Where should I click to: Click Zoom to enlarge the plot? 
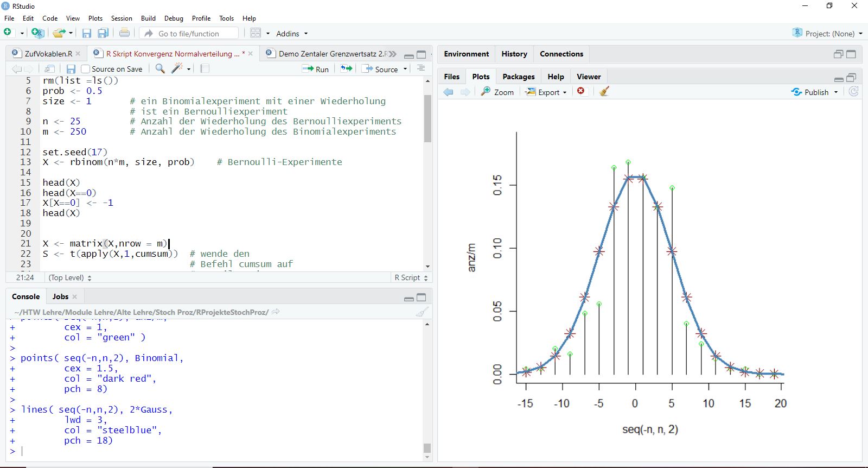point(497,92)
